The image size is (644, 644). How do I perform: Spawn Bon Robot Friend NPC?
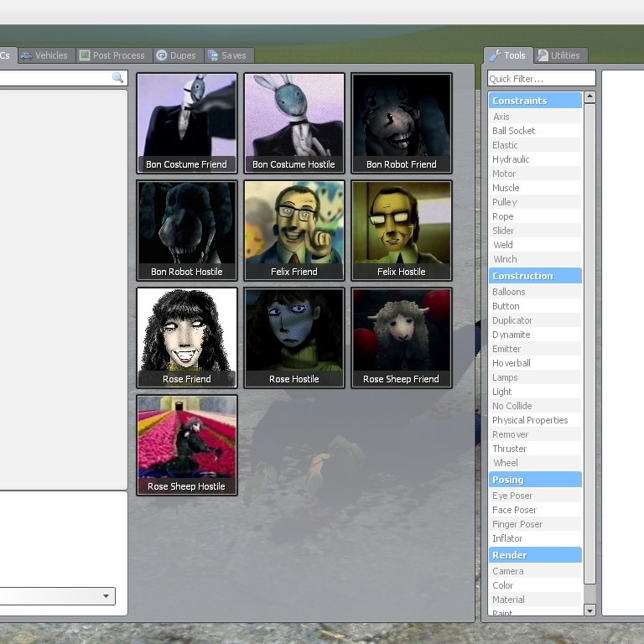click(x=402, y=122)
